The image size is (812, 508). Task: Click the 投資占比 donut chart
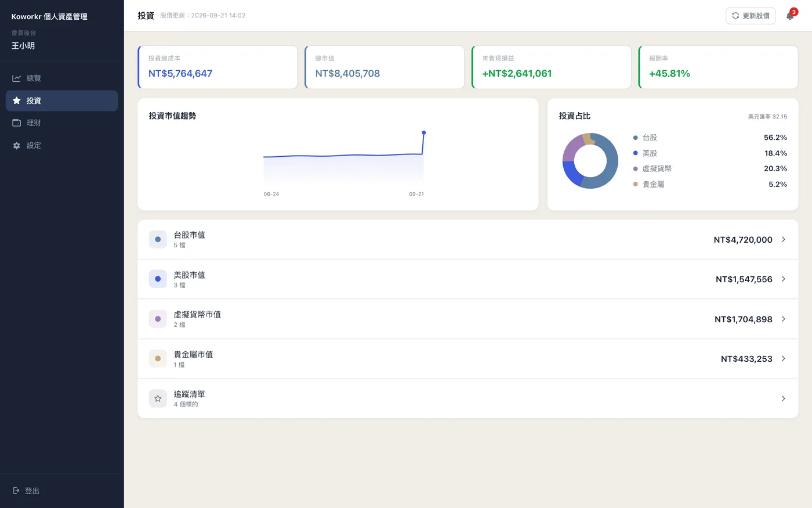click(590, 161)
